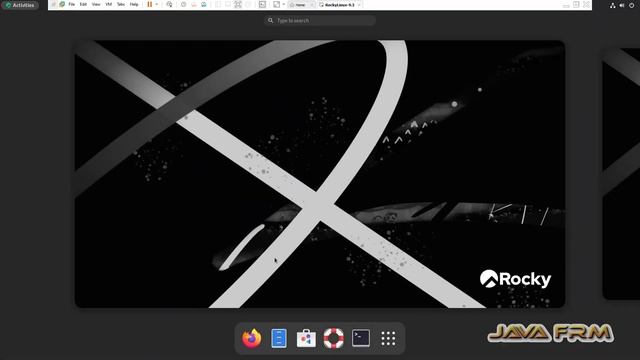The height and width of the screenshot is (360, 640).
Task: Click the revert snapshot toolbar icon
Action: click(x=193, y=4)
